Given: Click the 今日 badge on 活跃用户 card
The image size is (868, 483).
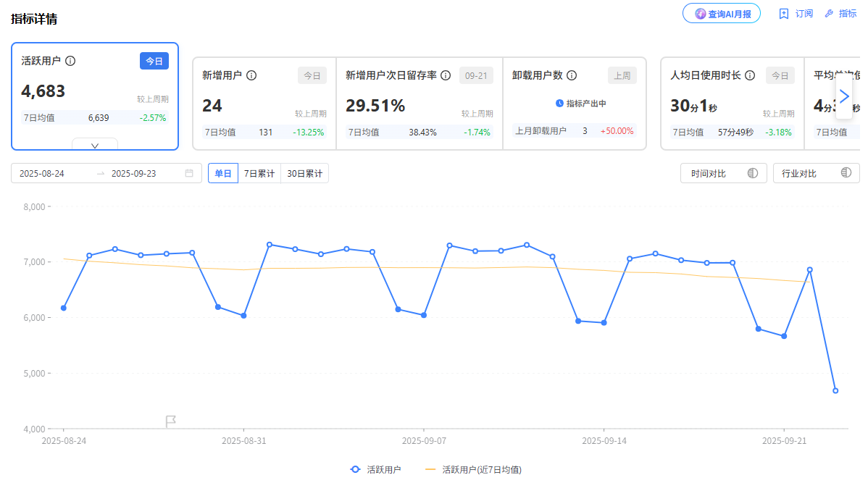Looking at the screenshot, I should [154, 61].
